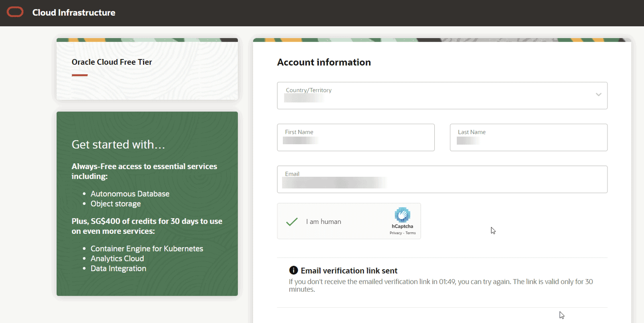Screen dimensions: 644x323
Task: Click the Object storage list item
Action: pos(116,204)
